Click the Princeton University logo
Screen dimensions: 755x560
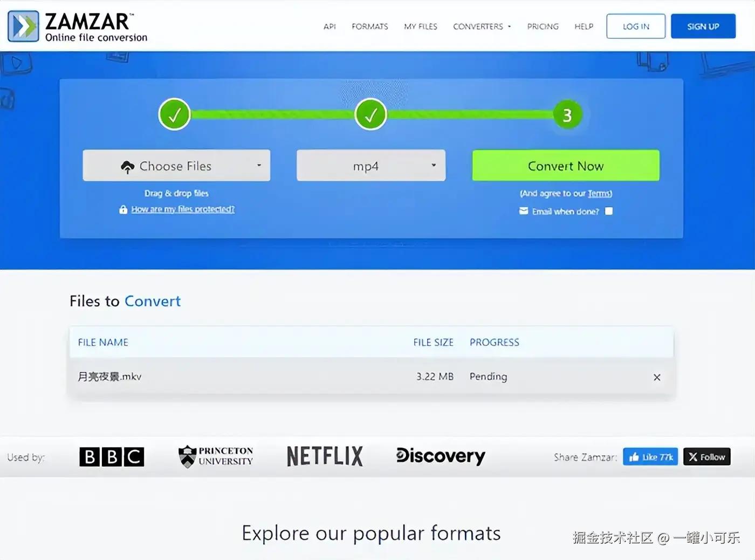[216, 456]
